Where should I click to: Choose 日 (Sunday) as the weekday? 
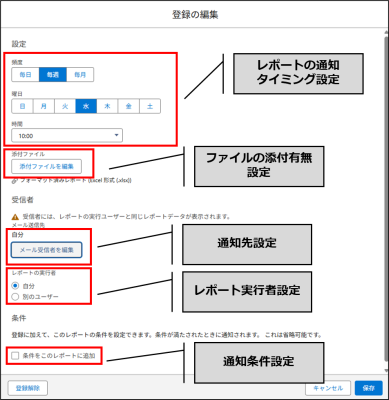click(22, 106)
